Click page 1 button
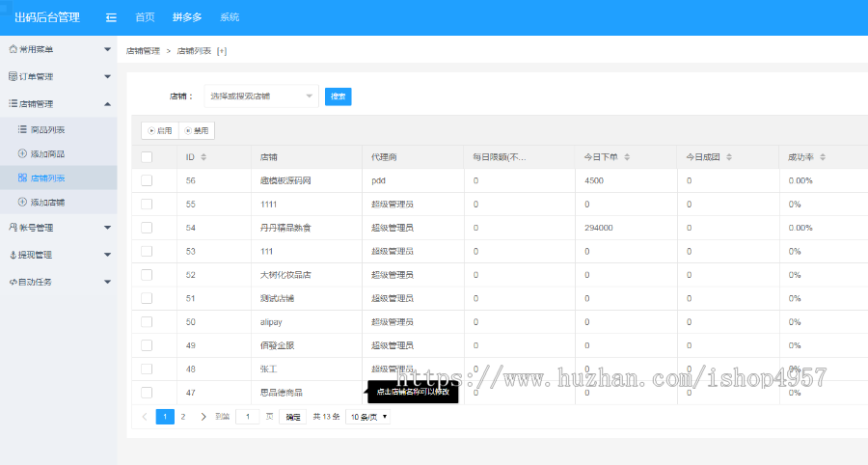This screenshot has width=868, height=465. coord(165,417)
